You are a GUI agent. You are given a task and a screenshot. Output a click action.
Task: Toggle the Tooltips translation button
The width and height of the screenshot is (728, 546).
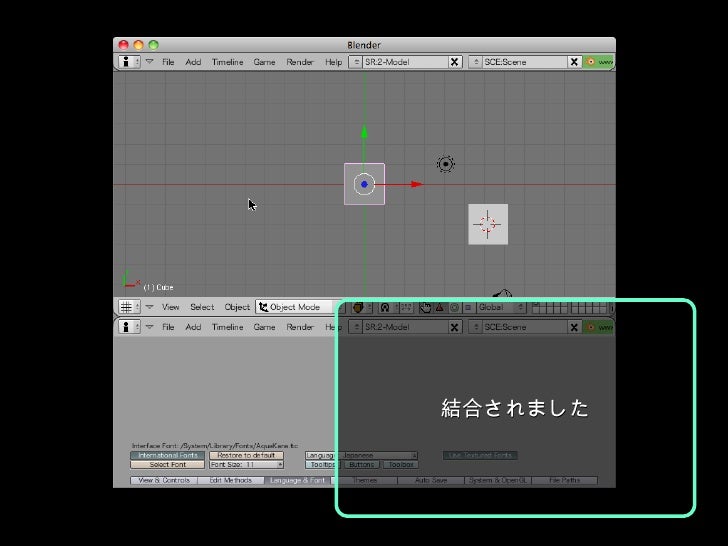[323, 464]
